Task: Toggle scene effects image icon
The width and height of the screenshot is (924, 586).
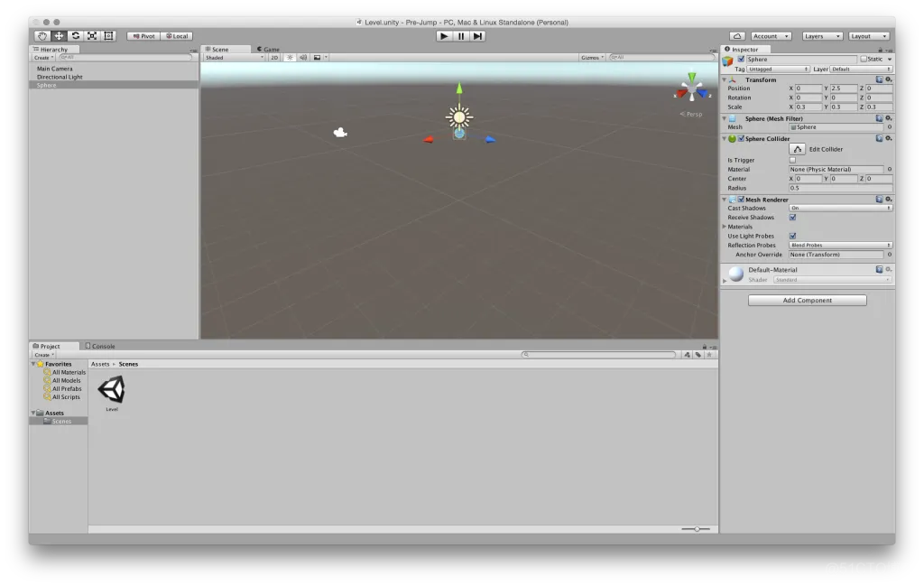Action: (317, 57)
